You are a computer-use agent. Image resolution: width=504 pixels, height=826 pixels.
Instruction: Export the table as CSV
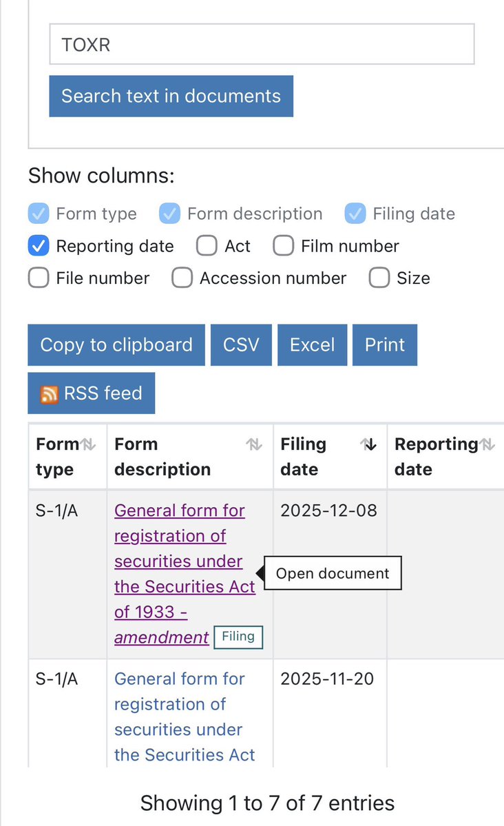click(x=241, y=345)
